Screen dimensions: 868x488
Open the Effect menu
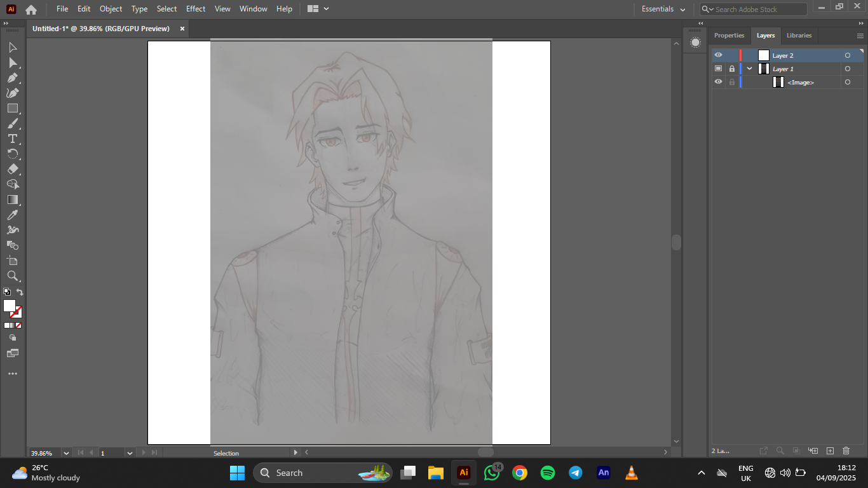(196, 9)
